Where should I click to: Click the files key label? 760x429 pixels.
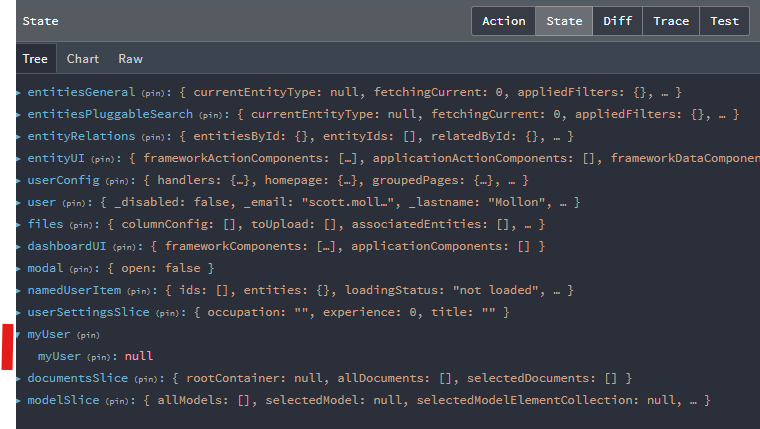(45, 224)
